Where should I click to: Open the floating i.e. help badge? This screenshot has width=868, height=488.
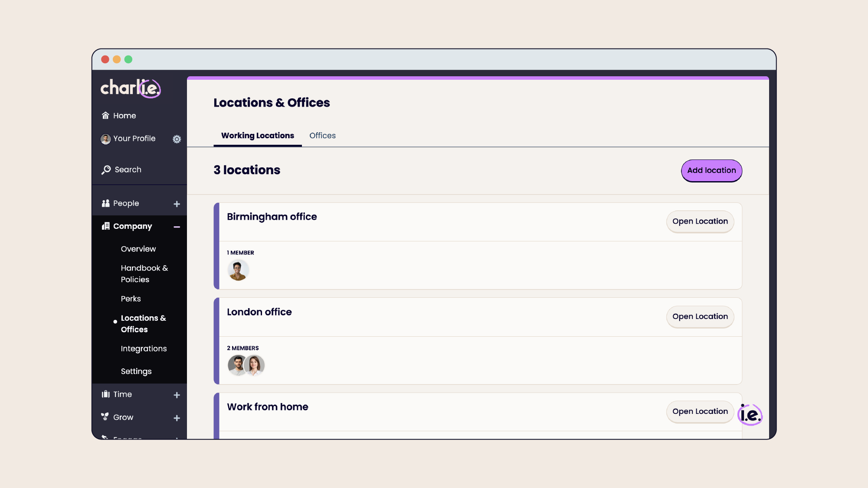click(x=750, y=415)
